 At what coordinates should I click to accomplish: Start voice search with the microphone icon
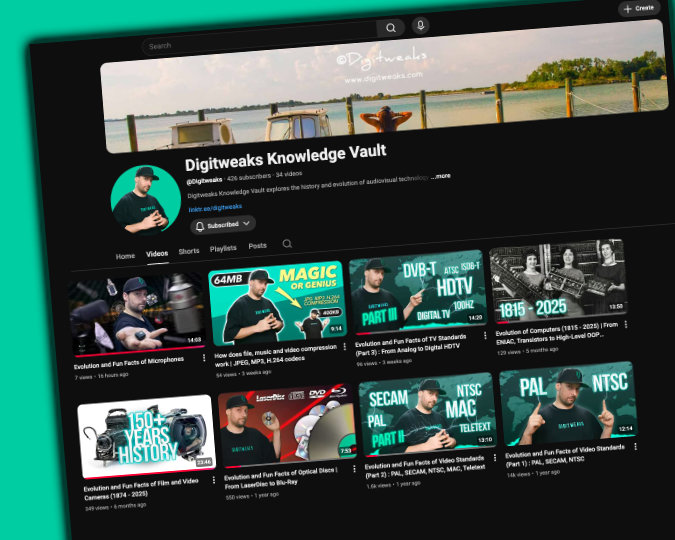421,25
